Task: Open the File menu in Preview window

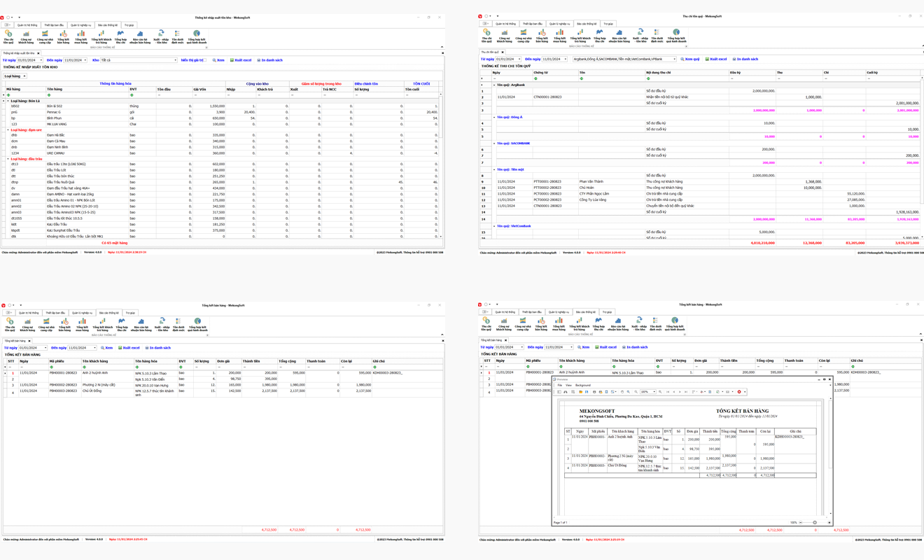Action: click(559, 385)
